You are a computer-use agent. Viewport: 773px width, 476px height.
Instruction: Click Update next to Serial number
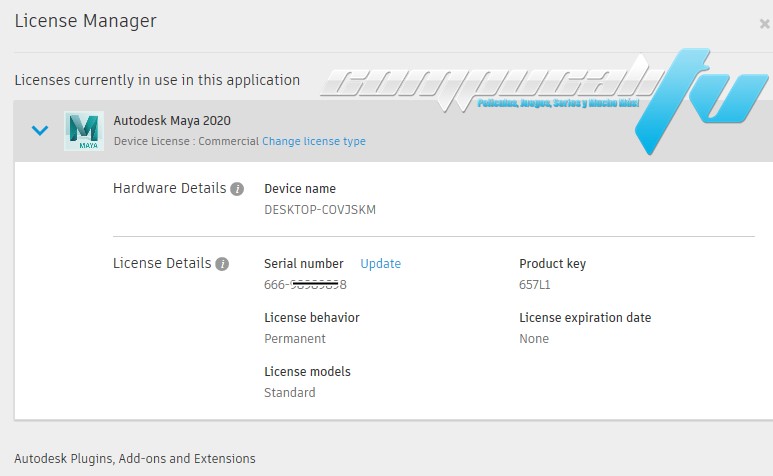click(x=380, y=264)
